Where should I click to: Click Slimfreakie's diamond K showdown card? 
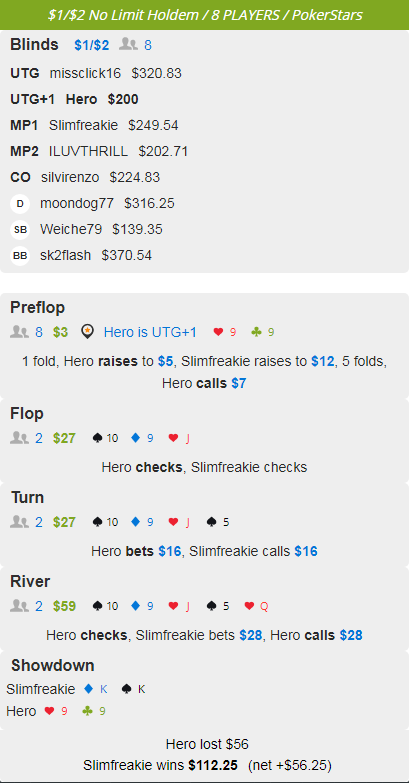96,689
